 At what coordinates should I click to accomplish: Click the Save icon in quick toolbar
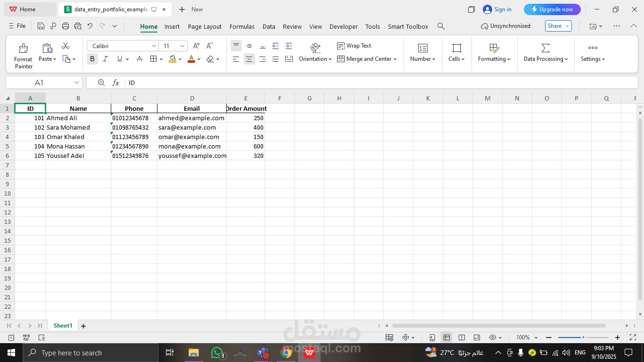(x=41, y=26)
